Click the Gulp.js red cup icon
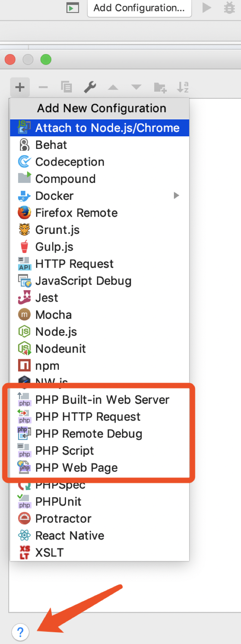 [24, 246]
